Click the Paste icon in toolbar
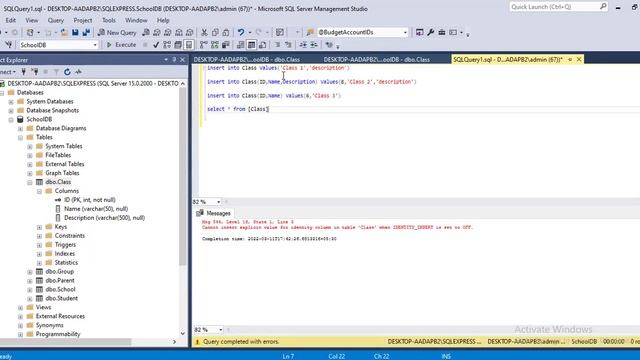The height and width of the screenshot is (360, 640). click(x=226, y=32)
